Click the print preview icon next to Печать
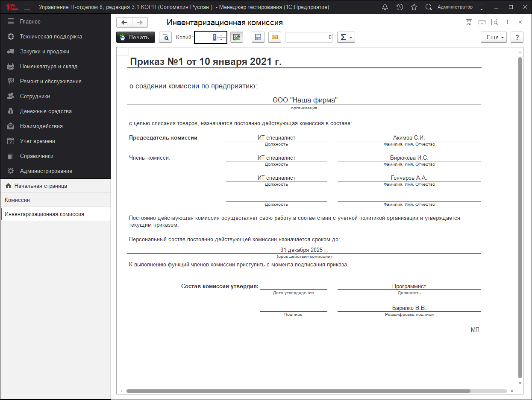 (165, 38)
